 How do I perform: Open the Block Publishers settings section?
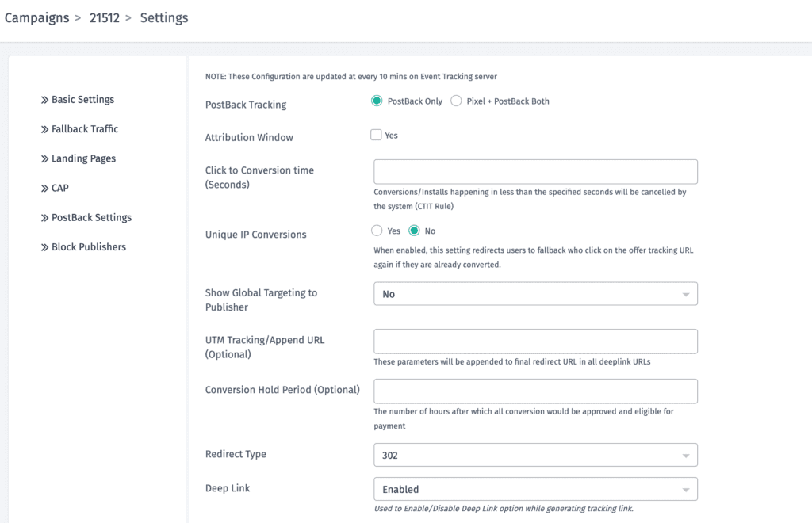click(89, 247)
